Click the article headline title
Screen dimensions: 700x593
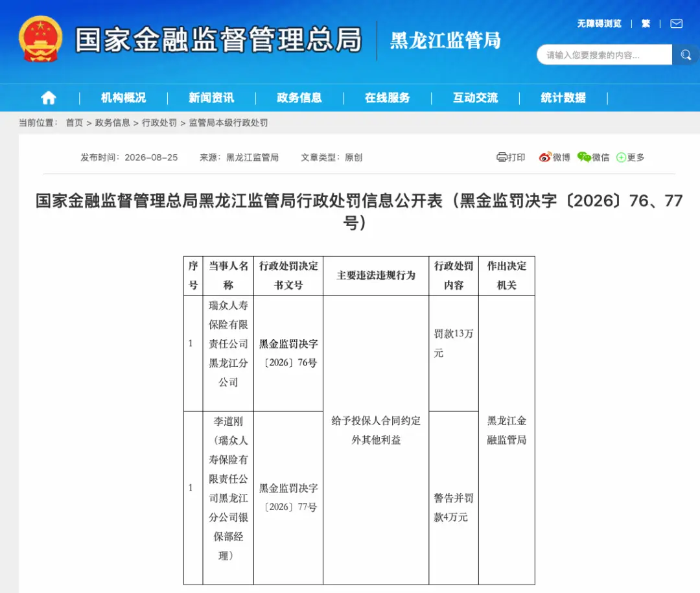(358, 211)
